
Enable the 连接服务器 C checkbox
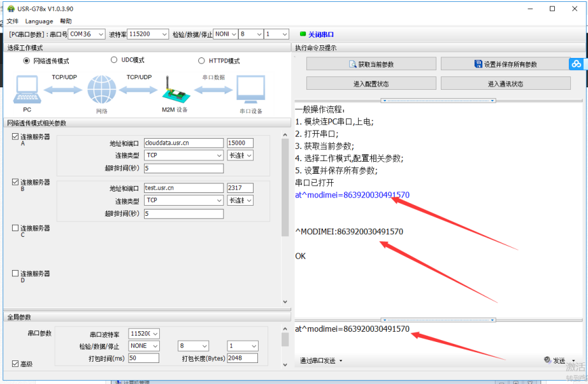(15, 228)
